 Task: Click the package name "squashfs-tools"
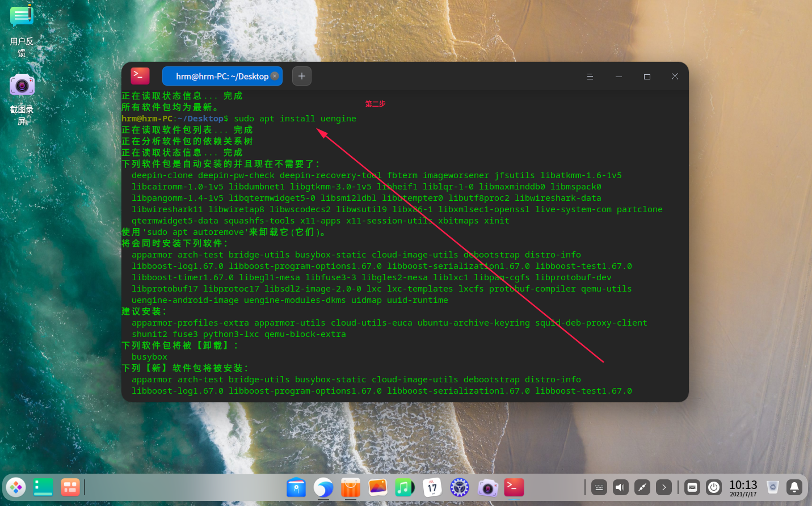(259, 221)
